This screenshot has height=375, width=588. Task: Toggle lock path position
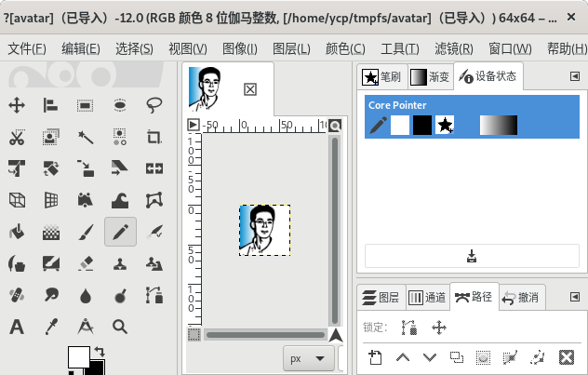439,328
